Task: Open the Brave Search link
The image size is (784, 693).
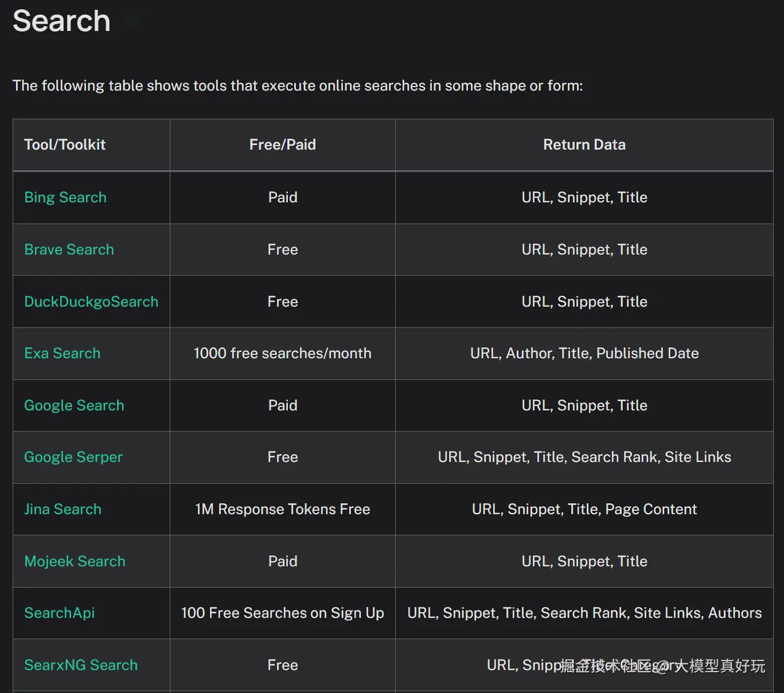Action: pos(69,249)
